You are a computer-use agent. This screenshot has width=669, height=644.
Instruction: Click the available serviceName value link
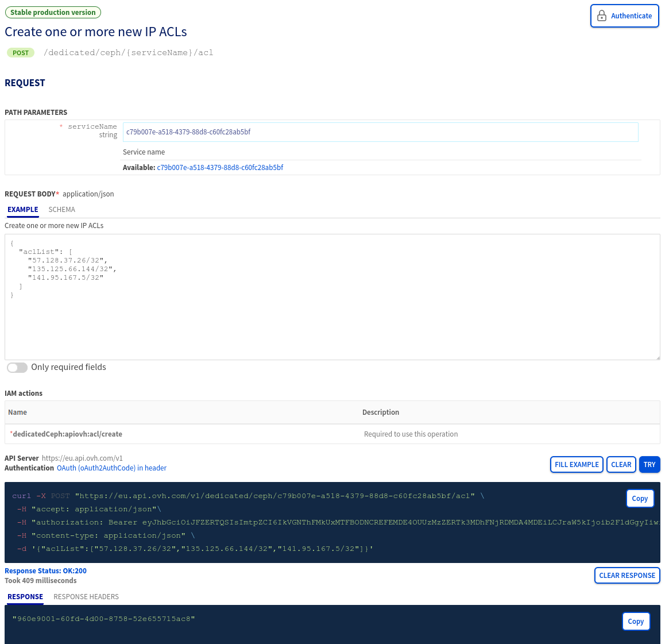(220, 167)
